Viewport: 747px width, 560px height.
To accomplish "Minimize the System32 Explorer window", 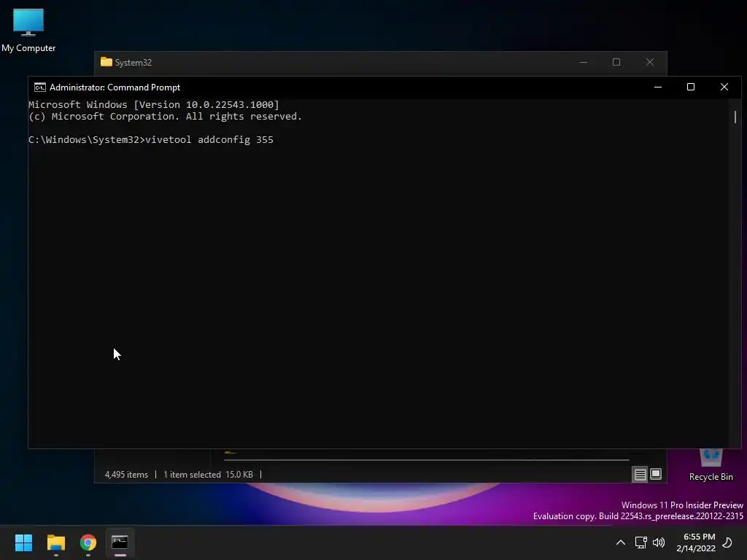I will [584, 63].
